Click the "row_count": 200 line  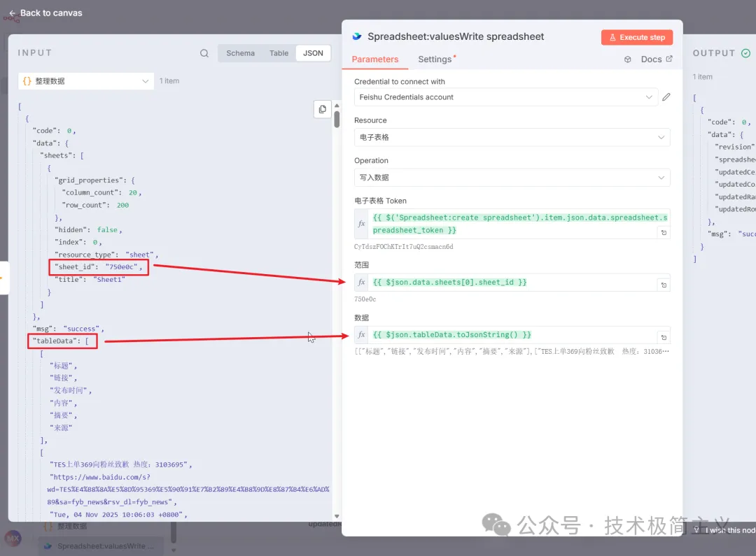tap(95, 205)
